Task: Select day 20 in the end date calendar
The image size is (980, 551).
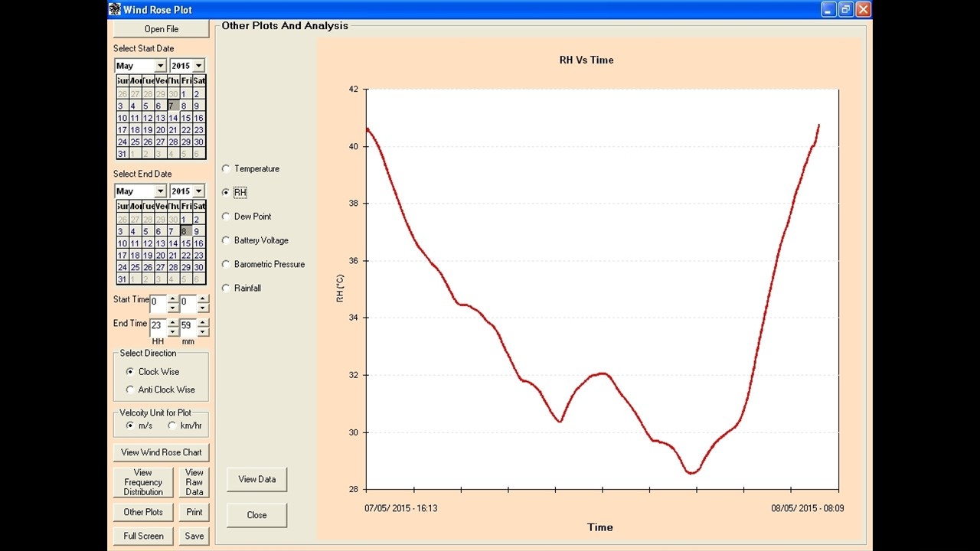Action: [160, 256]
